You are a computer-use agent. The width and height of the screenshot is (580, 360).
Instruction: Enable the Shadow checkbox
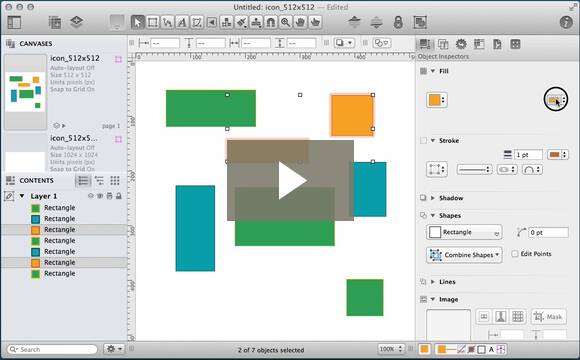[x=424, y=198]
